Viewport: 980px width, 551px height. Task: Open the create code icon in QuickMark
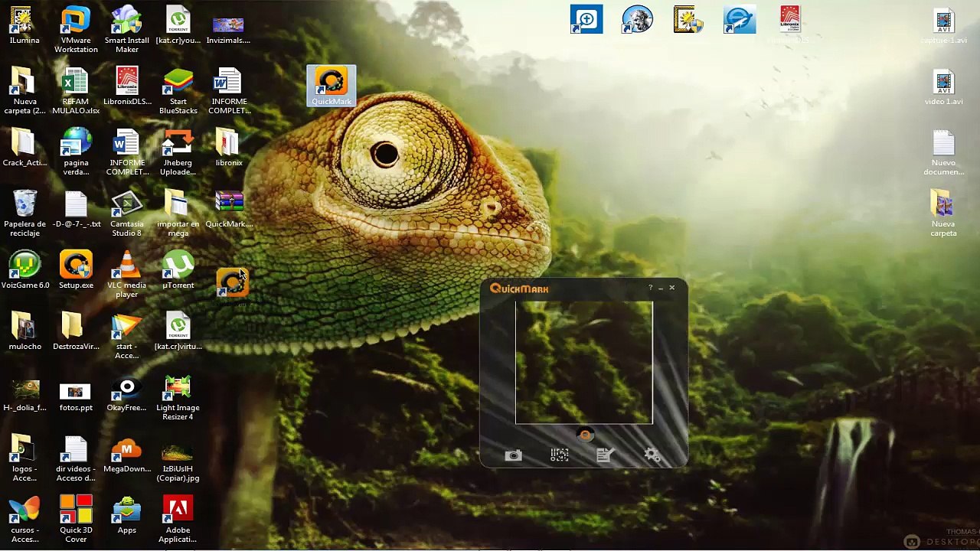[x=605, y=455]
